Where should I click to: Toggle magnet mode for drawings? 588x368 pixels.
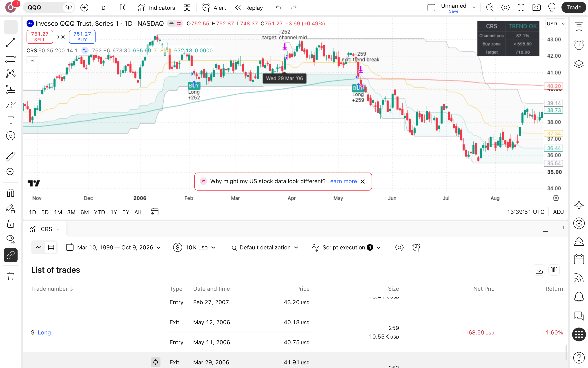pos(11,193)
